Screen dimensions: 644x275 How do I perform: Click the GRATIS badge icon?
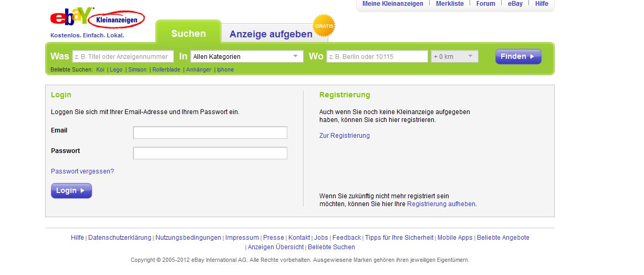coord(324,25)
